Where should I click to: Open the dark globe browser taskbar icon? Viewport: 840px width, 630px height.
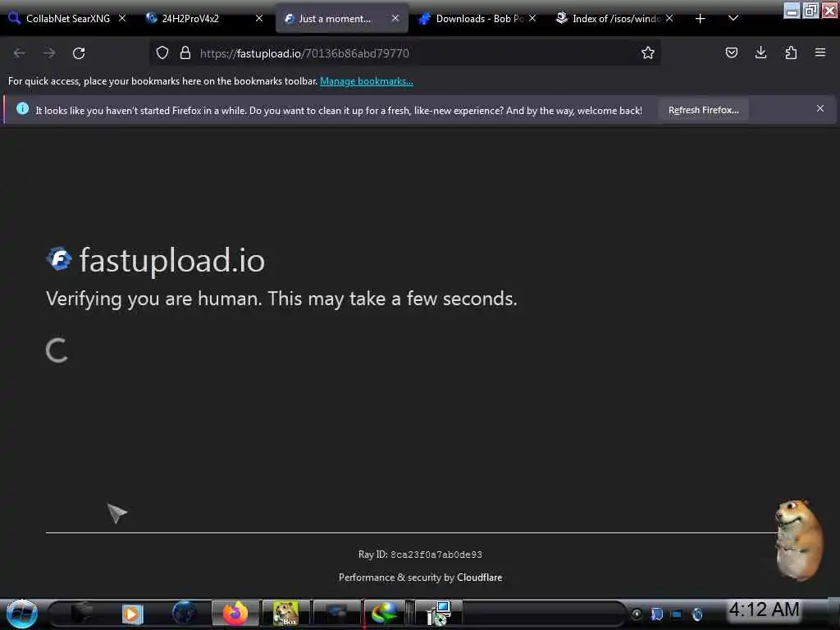[184, 613]
